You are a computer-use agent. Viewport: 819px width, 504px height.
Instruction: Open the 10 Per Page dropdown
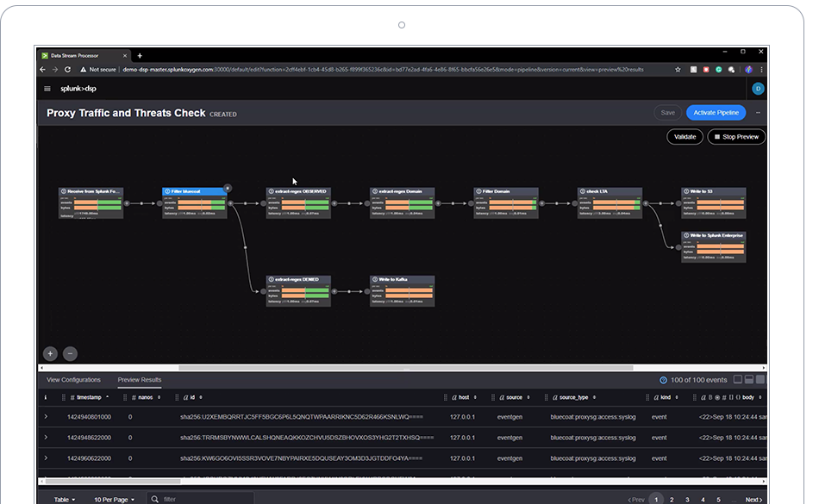115,500
